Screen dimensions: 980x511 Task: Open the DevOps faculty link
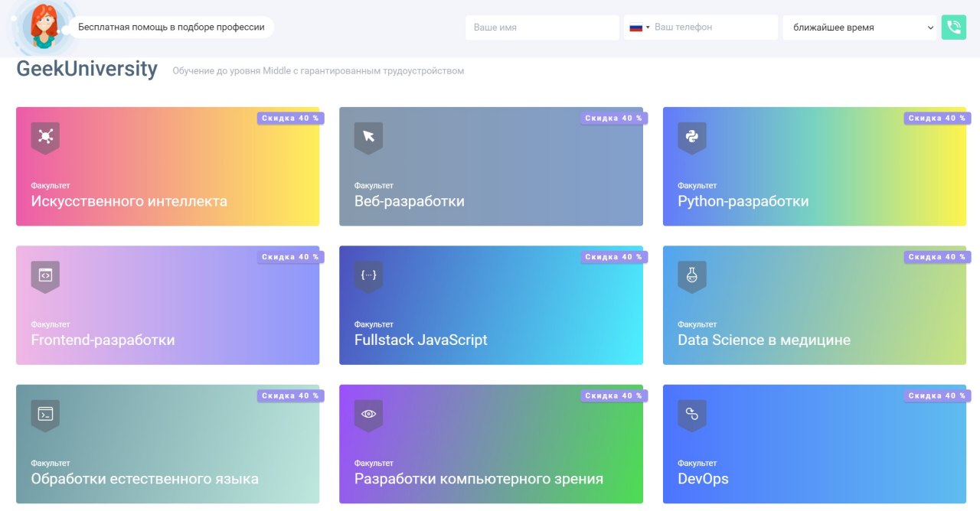pos(815,444)
